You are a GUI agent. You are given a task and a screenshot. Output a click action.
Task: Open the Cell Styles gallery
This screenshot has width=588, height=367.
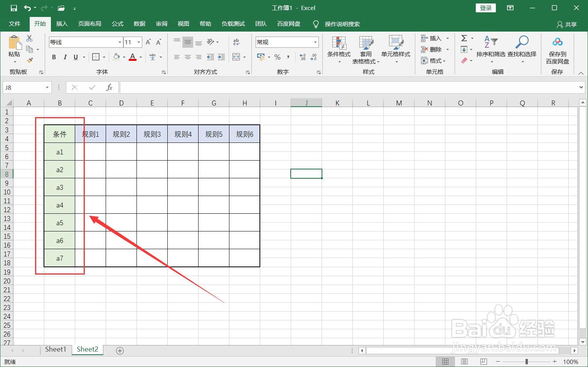[x=396, y=50]
